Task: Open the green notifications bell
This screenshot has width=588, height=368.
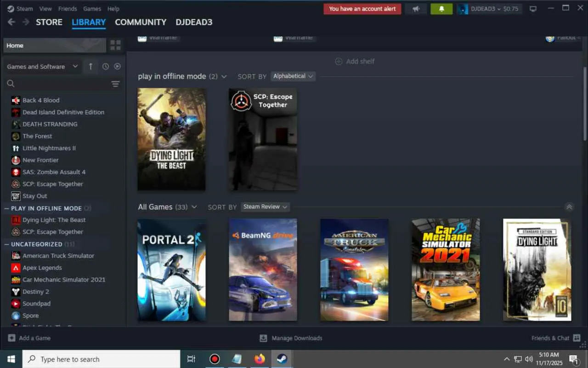Action: coord(441,9)
